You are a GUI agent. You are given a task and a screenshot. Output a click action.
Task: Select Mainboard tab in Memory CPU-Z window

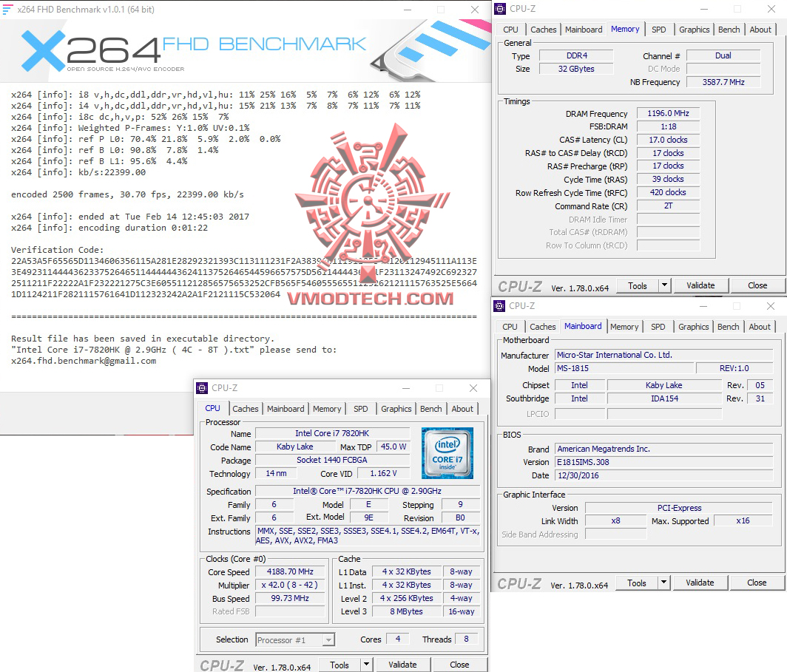[583, 30]
